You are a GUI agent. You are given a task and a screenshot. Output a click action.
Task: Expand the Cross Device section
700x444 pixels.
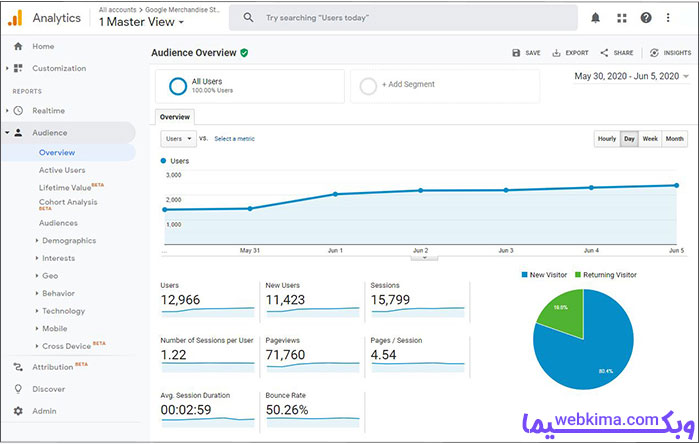tap(37, 346)
